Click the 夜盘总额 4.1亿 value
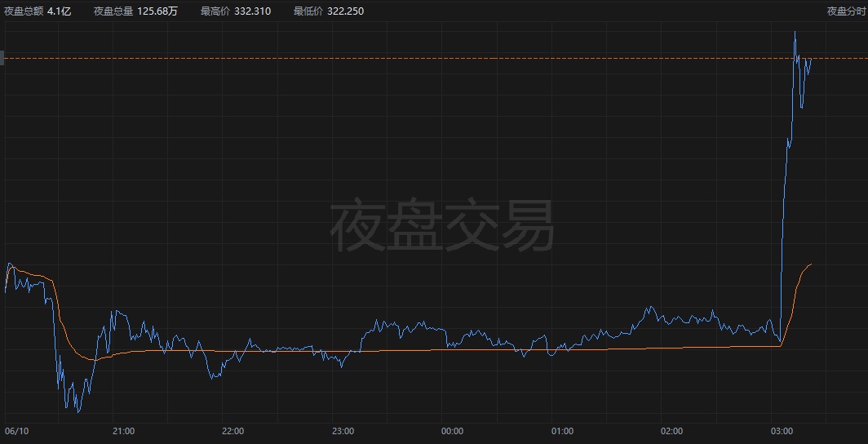 point(60,11)
